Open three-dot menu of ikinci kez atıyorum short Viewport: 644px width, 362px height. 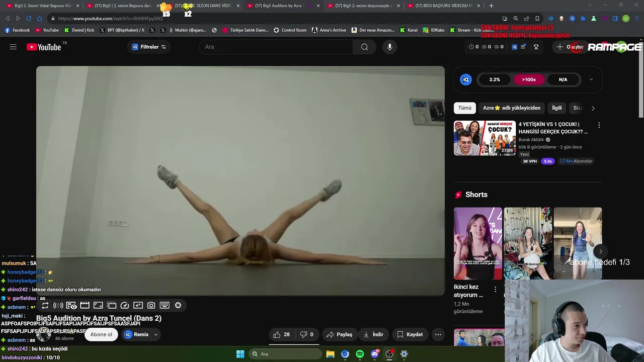pyautogui.click(x=495, y=289)
